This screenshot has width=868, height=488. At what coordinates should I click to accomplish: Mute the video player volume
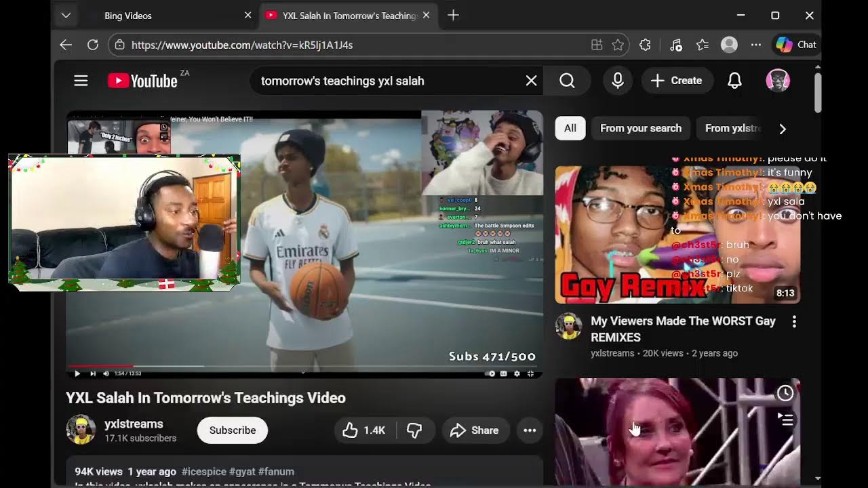(x=106, y=373)
